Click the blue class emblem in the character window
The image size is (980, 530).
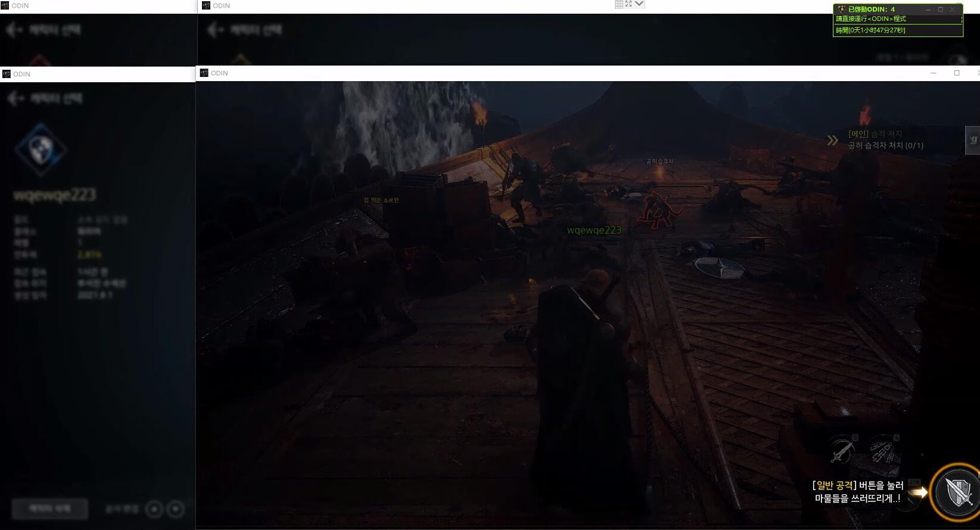coord(41,149)
